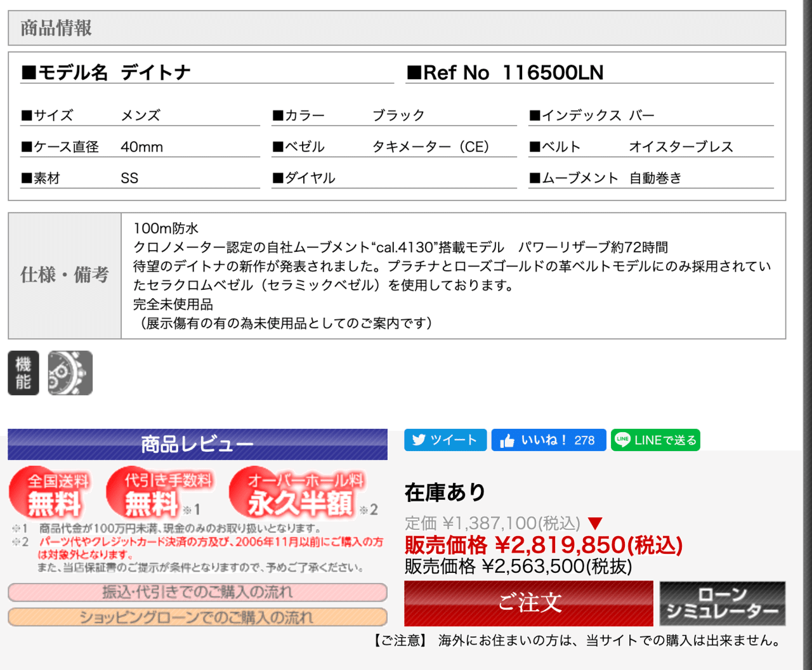Image resolution: width=812 pixels, height=670 pixels.
Task: Click the 完全未使用品 note
Action: (173, 305)
